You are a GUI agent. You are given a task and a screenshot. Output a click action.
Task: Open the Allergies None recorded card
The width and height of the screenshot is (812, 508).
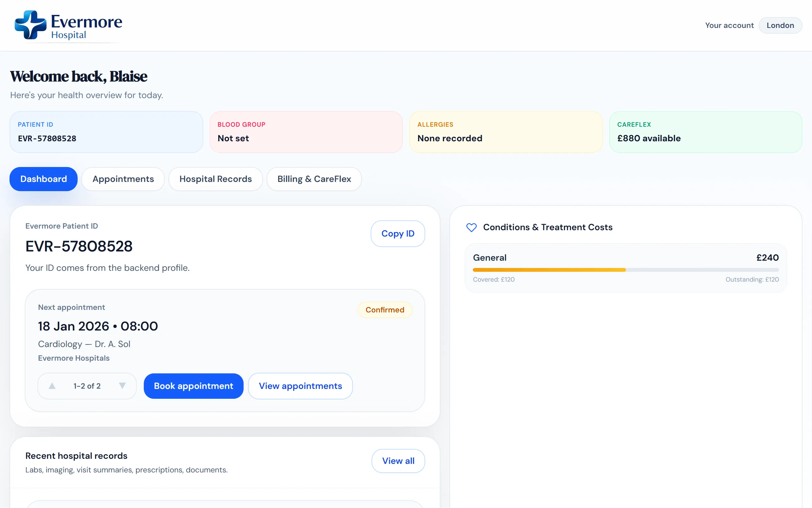tap(506, 132)
